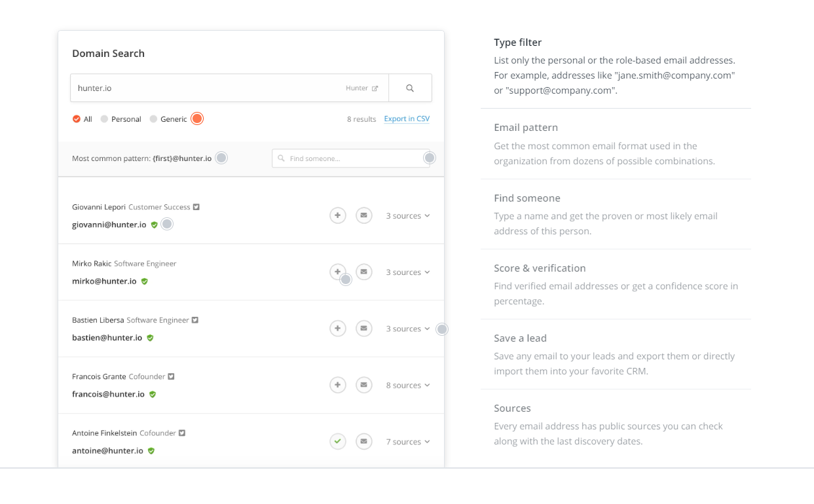Screen dimensions: 814x504
Task: Add Bastien Libersa to leads
Action: coord(337,329)
